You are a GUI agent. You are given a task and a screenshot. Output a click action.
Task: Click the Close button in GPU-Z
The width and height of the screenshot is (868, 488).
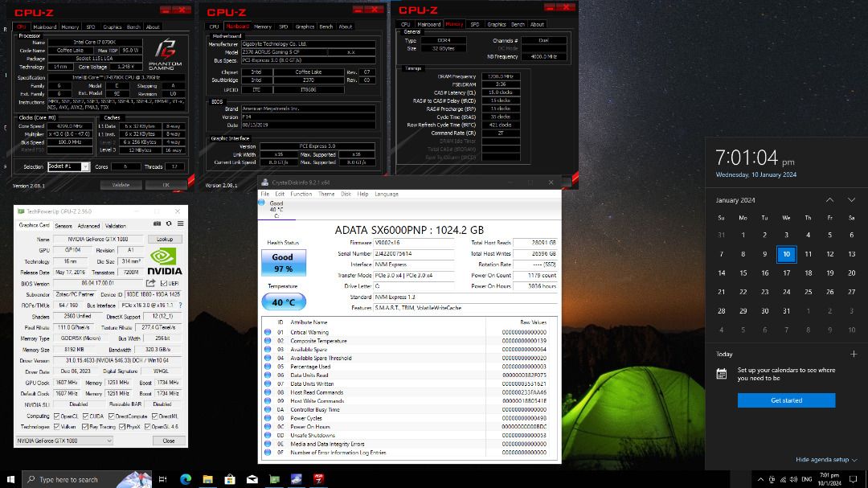[169, 441]
